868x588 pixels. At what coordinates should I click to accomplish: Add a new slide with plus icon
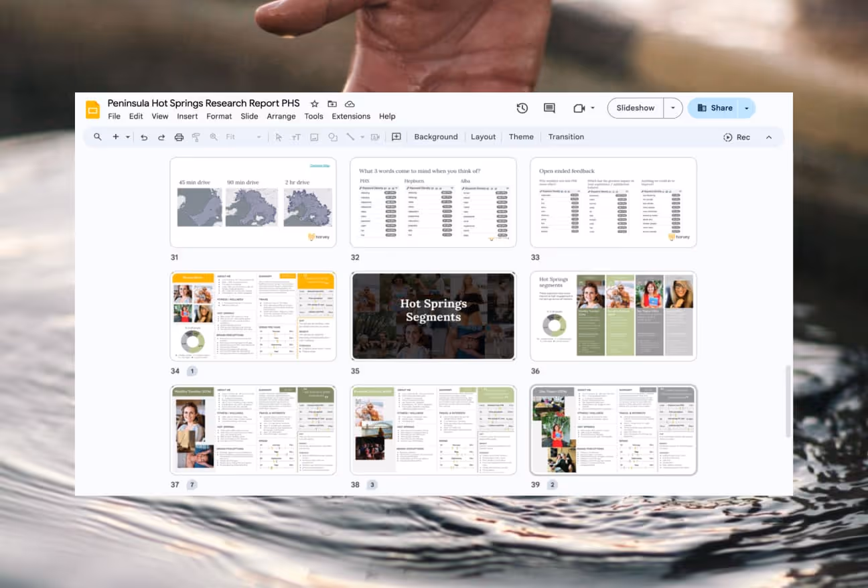click(115, 137)
